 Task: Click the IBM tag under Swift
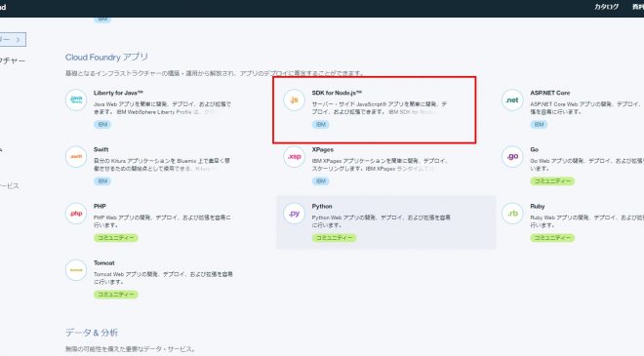click(102, 181)
